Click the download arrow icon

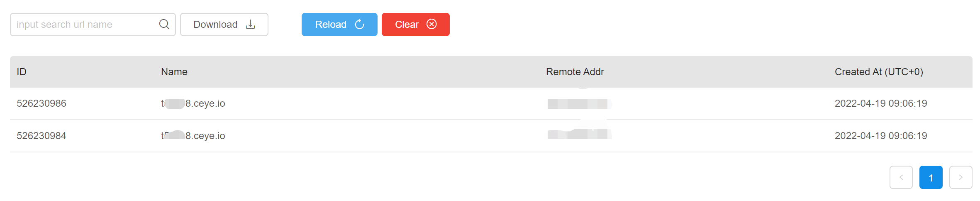coord(250,25)
